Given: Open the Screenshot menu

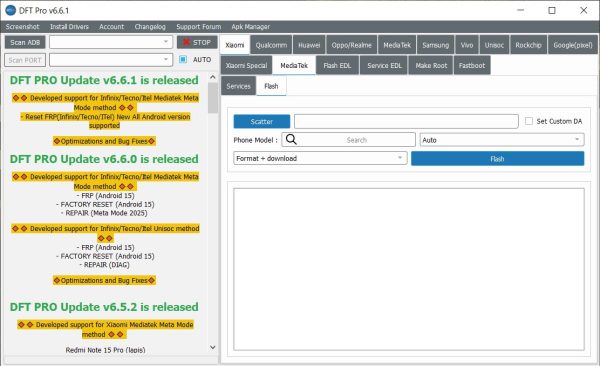Looking at the screenshot, I should click(22, 27).
